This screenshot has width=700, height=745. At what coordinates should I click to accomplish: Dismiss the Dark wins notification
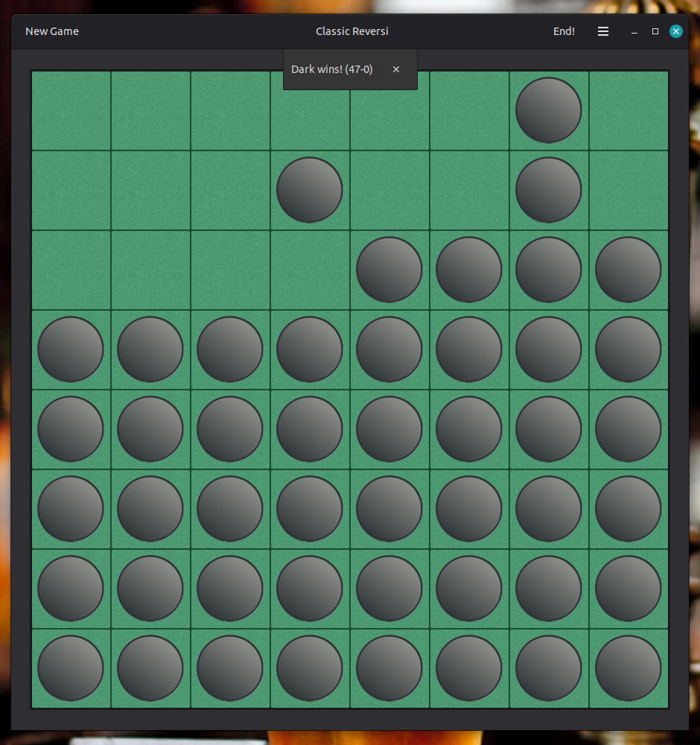[395, 69]
